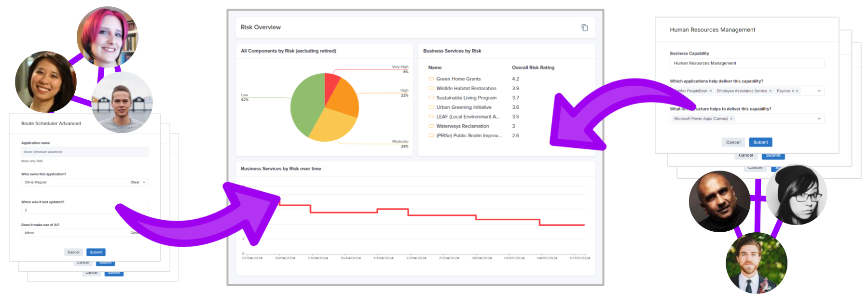Click the icon beside Green Home Grants
The width and height of the screenshot is (868, 305).
coord(431,79)
